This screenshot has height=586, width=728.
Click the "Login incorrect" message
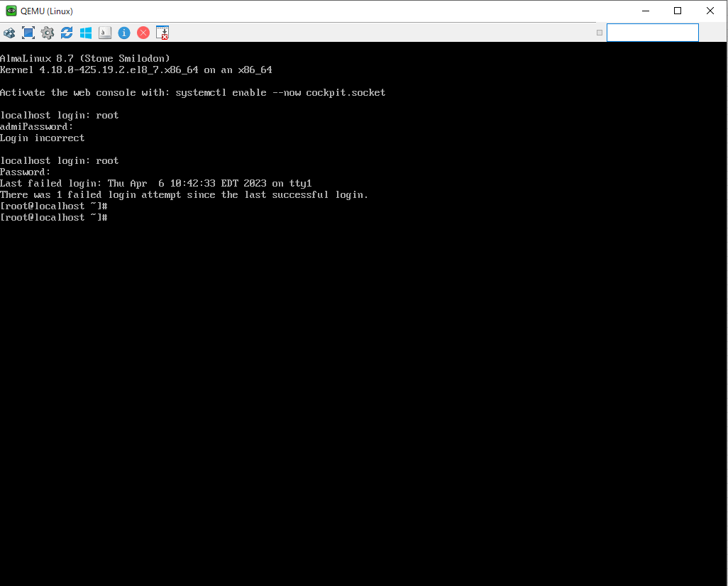coord(43,138)
